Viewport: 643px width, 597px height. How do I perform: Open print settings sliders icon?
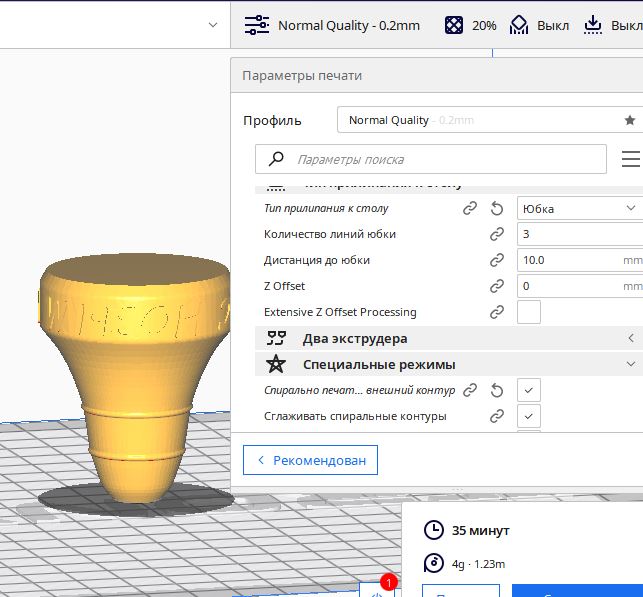coord(257,25)
